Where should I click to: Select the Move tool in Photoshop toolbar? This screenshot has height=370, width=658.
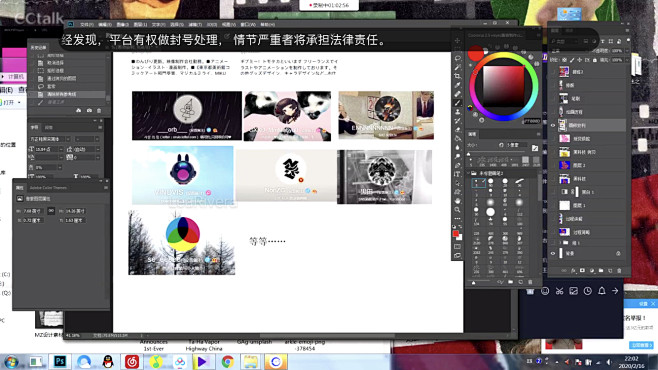tap(457, 40)
